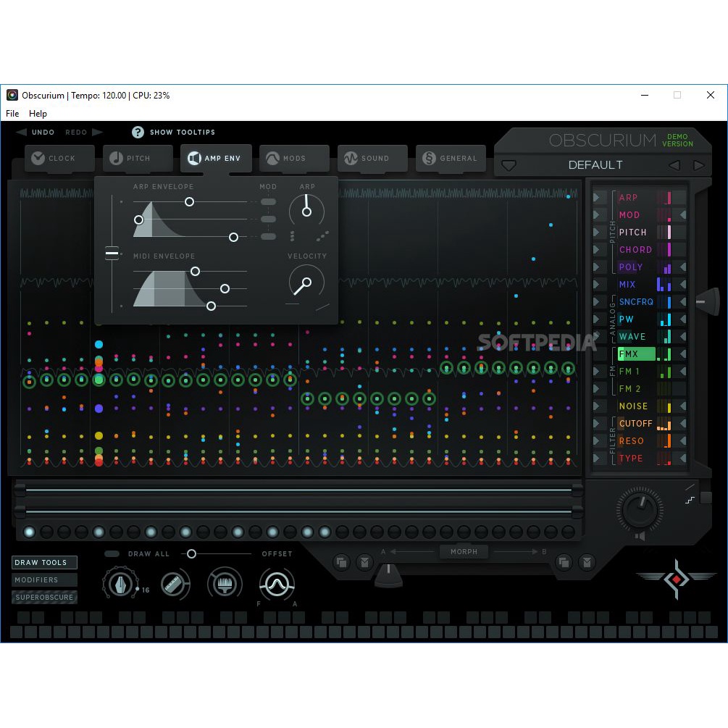Click the copy icon for morph B
This screenshot has width=728, height=728.
(x=564, y=563)
